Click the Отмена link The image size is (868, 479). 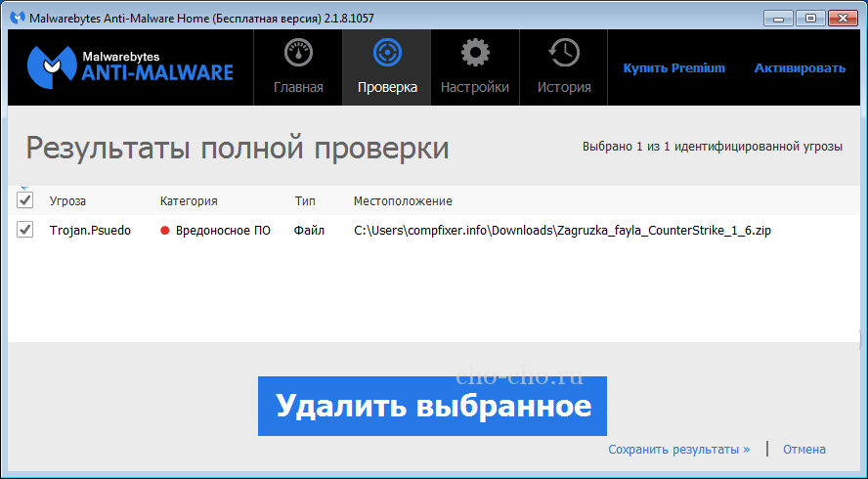click(803, 450)
